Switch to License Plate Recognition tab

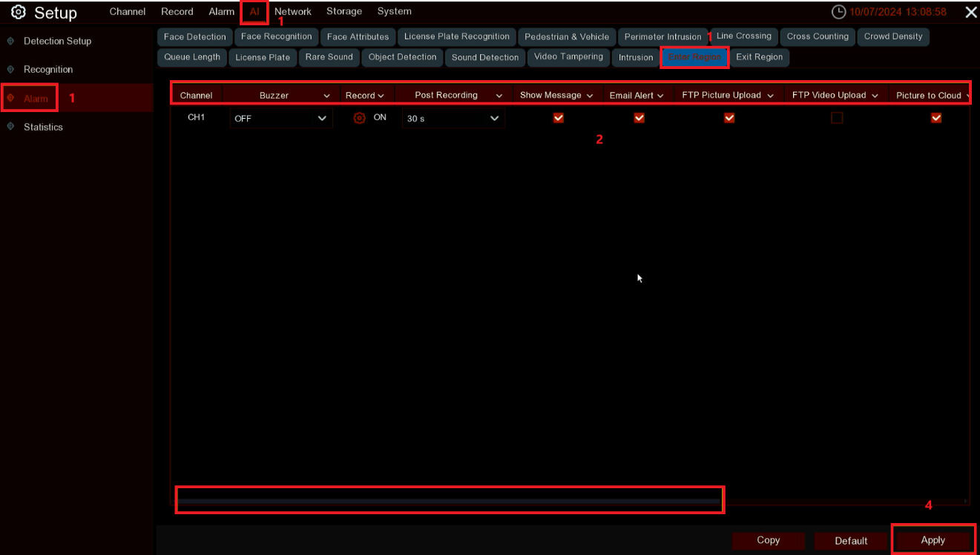457,37
